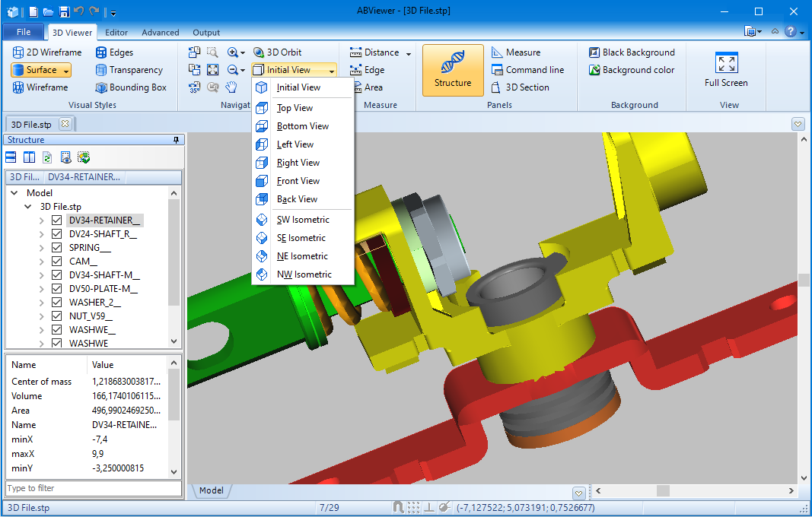The height and width of the screenshot is (517, 812).
Task: Click the Help question mark button
Action: pyautogui.click(x=790, y=32)
